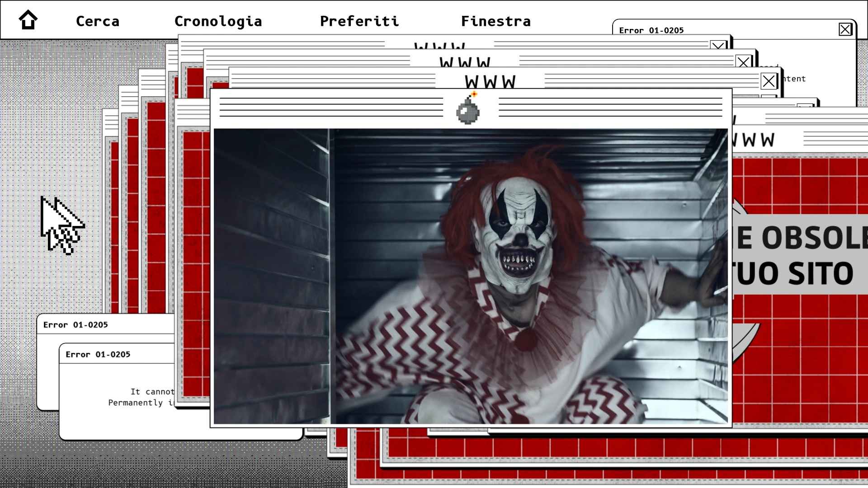The width and height of the screenshot is (868, 488).
Task: Click the large pixelated arrow cursor graphic
Action: pyautogui.click(x=62, y=225)
